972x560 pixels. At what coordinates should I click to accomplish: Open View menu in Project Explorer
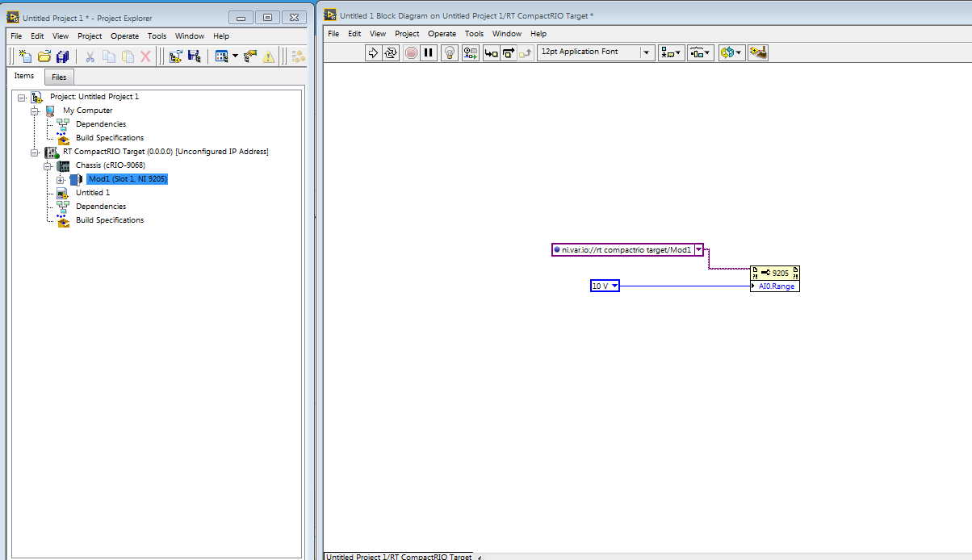point(61,36)
